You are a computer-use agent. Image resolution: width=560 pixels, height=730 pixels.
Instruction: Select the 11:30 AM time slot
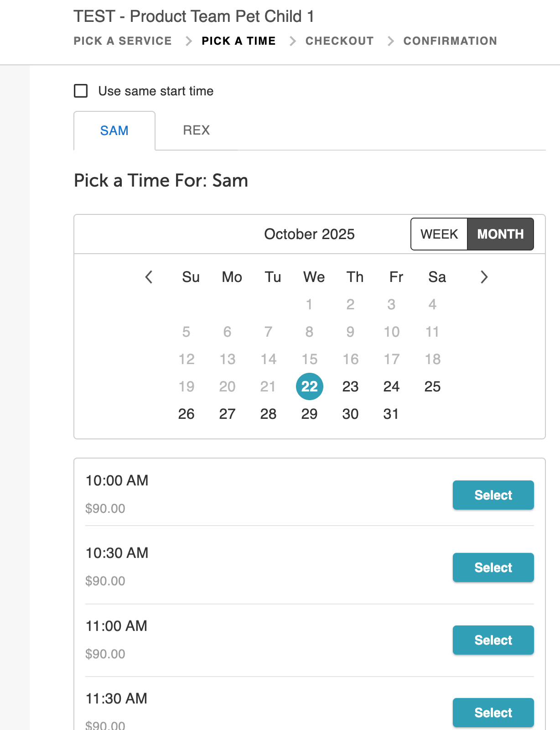click(493, 712)
